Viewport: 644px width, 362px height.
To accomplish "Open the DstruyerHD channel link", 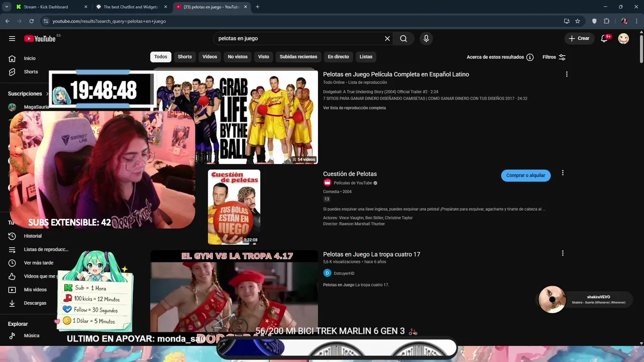I will click(x=344, y=274).
